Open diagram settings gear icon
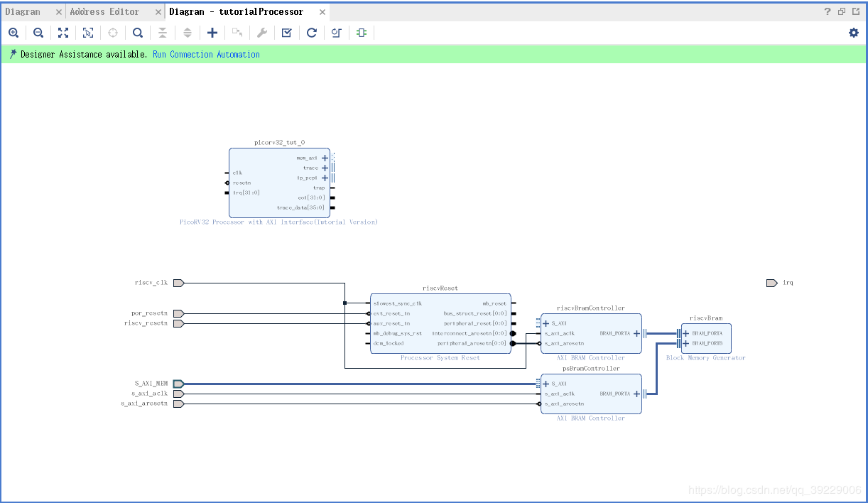The width and height of the screenshot is (868, 503). 854,33
